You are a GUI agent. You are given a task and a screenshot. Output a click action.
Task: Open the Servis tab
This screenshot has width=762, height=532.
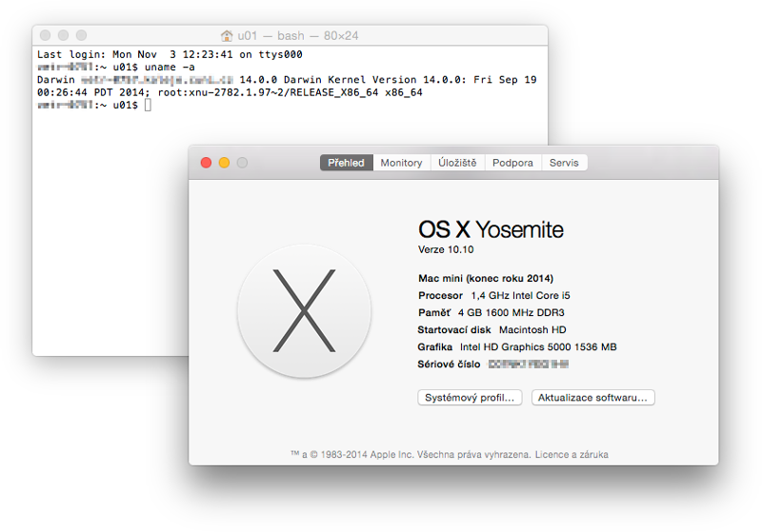click(564, 163)
